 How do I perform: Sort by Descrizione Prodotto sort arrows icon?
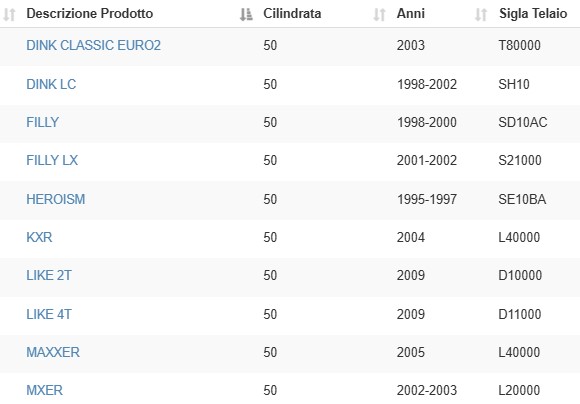tap(246, 14)
